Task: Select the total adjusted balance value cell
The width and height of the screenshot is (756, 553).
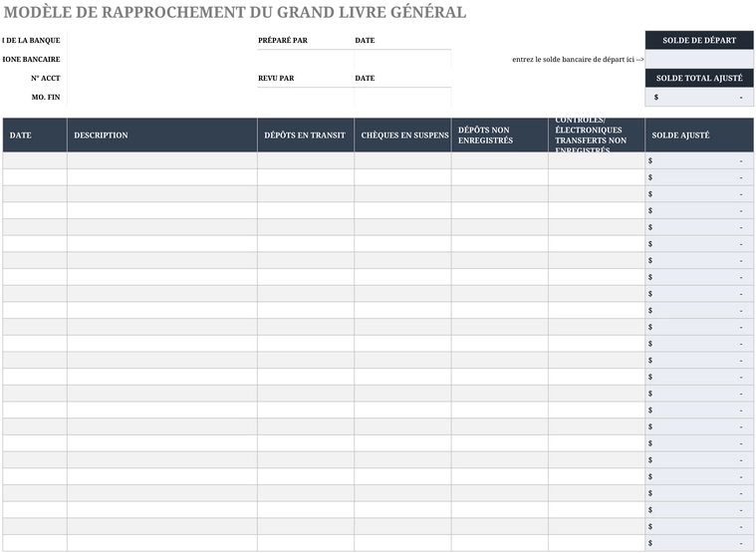Action: click(699, 97)
